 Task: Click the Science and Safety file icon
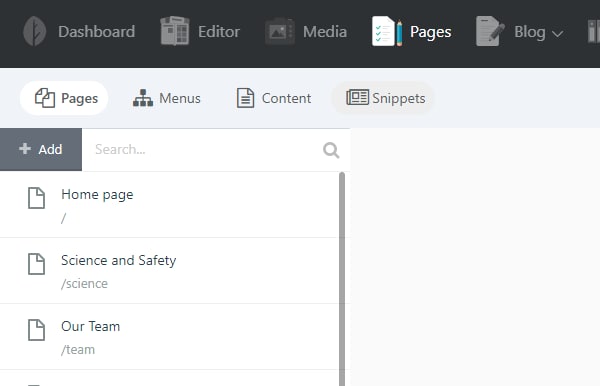(x=36, y=264)
